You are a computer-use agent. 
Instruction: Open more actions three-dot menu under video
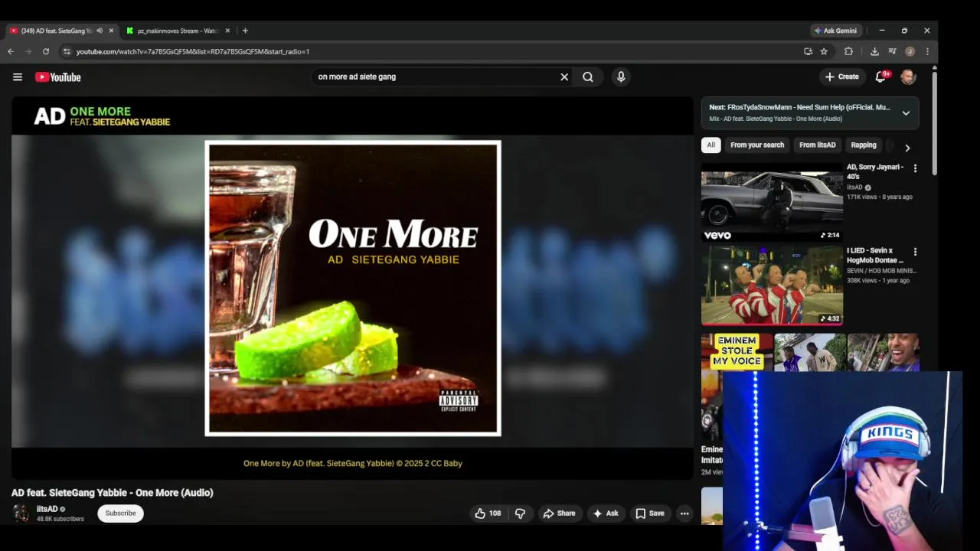(684, 514)
